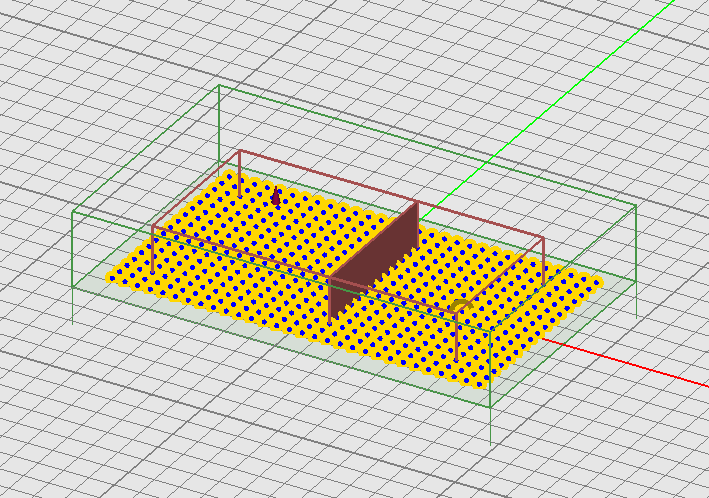Click the solid brown vertical monitor plane

tap(373, 263)
